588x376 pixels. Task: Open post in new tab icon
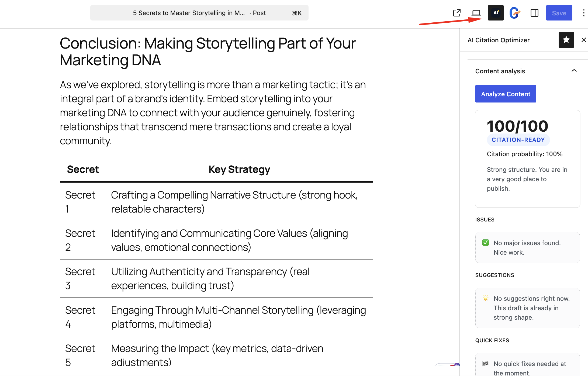[x=457, y=13]
